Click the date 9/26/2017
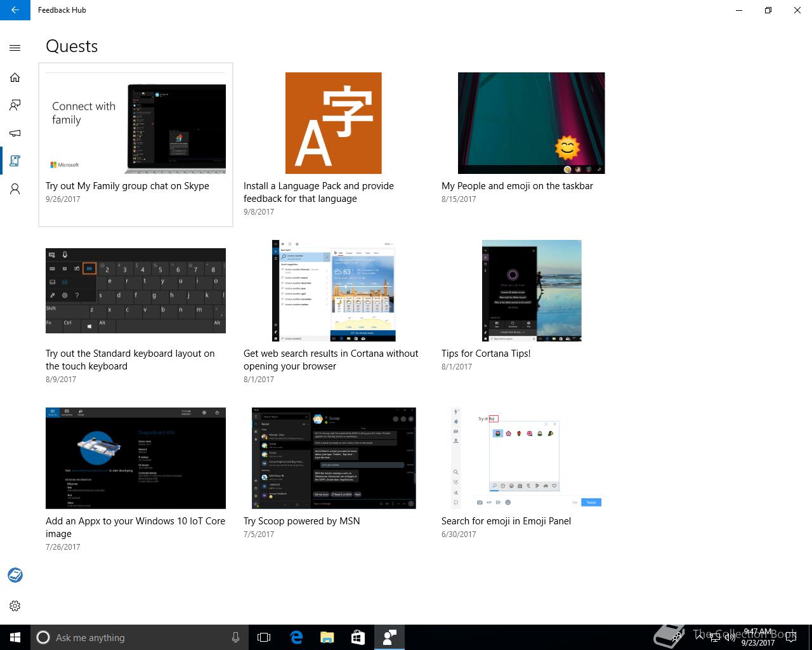This screenshot has height=650, width=812. (63, 199)
